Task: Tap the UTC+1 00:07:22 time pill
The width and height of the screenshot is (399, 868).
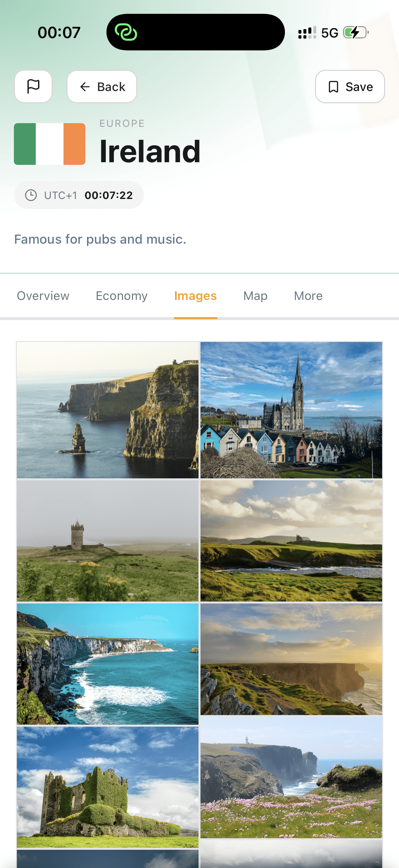Action: click(79, 195)
